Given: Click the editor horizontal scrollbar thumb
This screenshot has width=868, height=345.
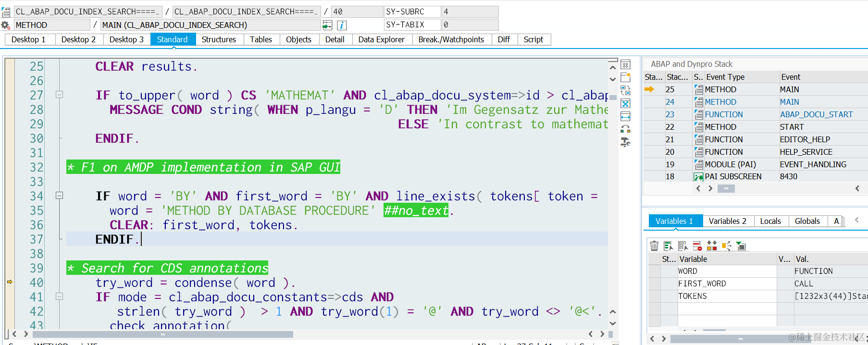Looking at the screenshot, I should [x=163, y=334].
